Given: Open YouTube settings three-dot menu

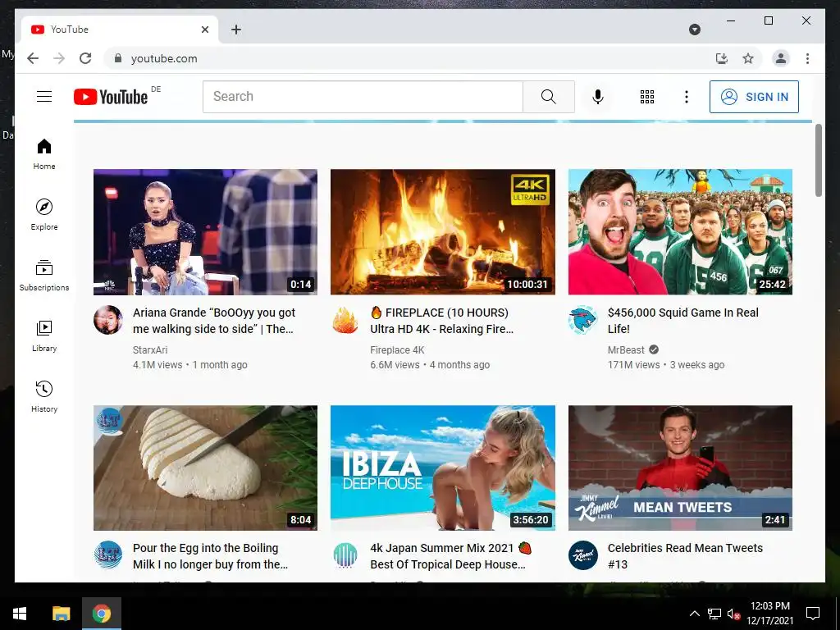Looking at the screenshot, I should pyautogui.click(x=687, y=97).
